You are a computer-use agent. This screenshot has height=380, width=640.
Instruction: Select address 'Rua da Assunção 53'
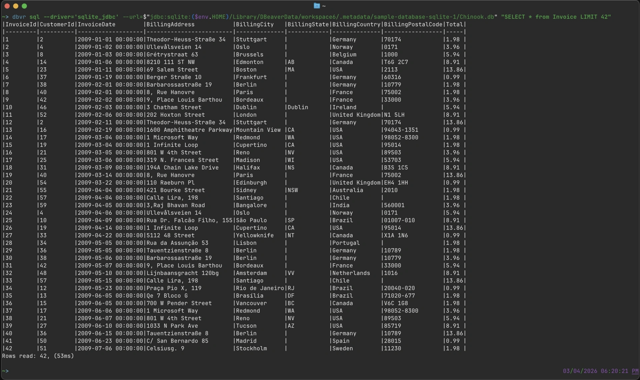coord(178,243)
